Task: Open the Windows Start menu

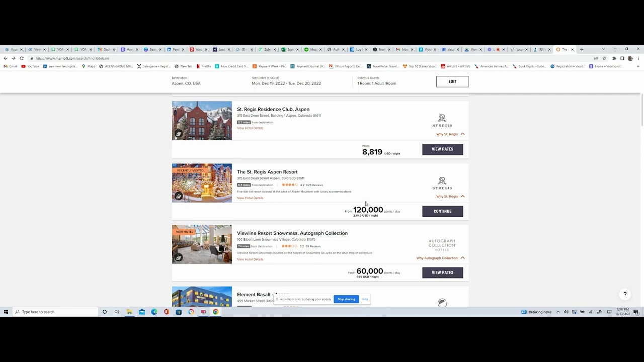Action: pyautogui.click(x=6, y=312)
